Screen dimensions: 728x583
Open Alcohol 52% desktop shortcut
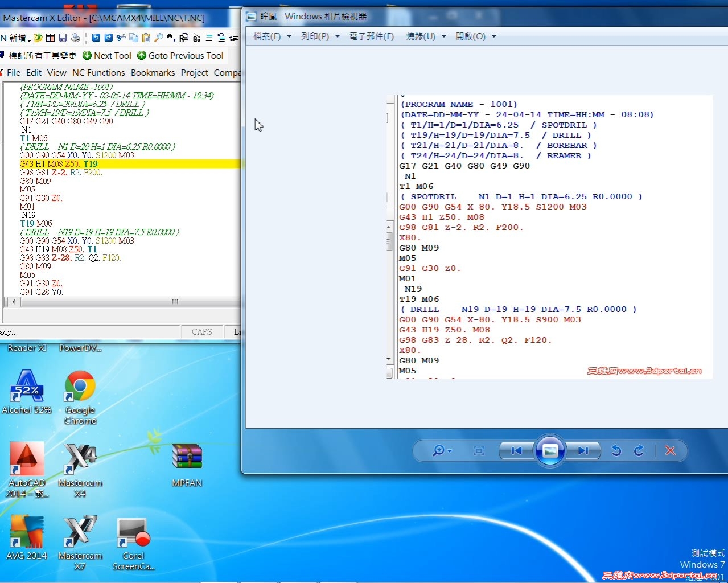(27, 391)
